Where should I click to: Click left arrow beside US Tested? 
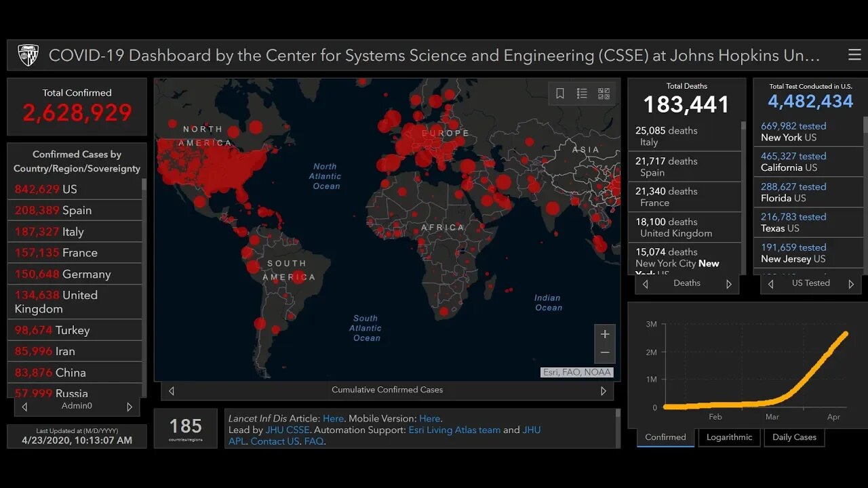(771, 284)
